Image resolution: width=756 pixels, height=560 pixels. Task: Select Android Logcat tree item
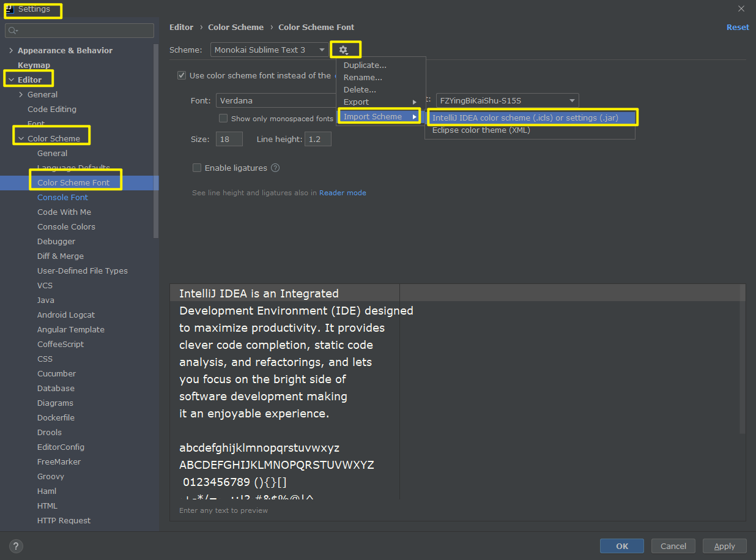pyautogui.click(x=66, y=315)
